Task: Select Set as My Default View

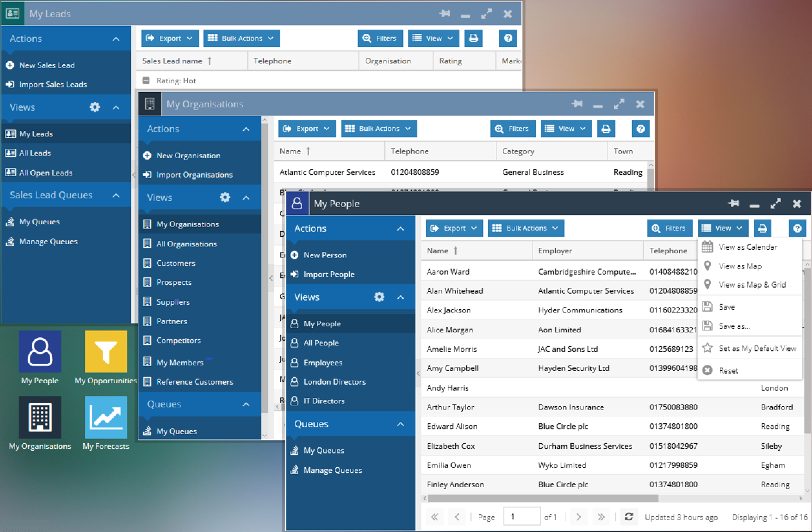Action: click(757, 348)
